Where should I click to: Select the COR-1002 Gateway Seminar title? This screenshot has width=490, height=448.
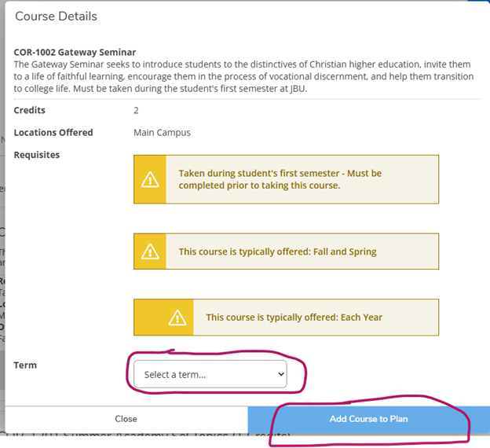tap(75, 52)
